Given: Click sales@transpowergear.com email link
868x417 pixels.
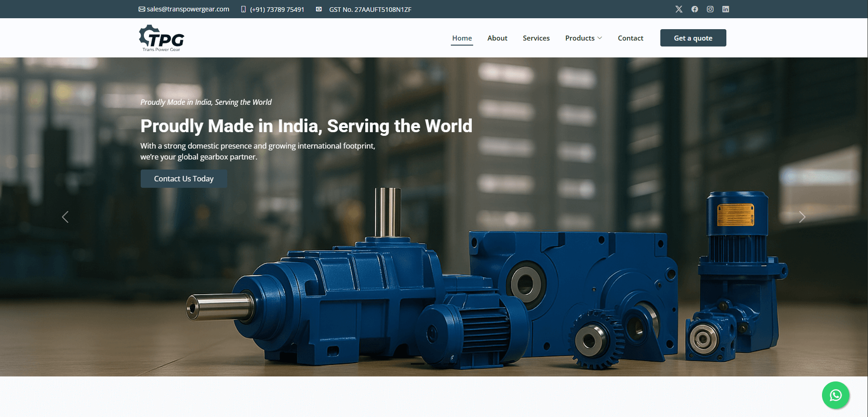Looking at the screenshot, I should coord(188,9).
